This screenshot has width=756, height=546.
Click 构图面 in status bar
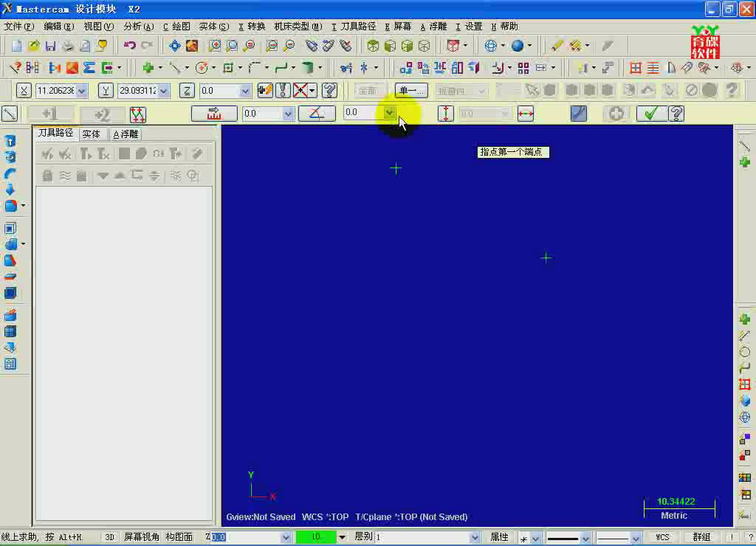pyautogui.click(x=179, y=537)
